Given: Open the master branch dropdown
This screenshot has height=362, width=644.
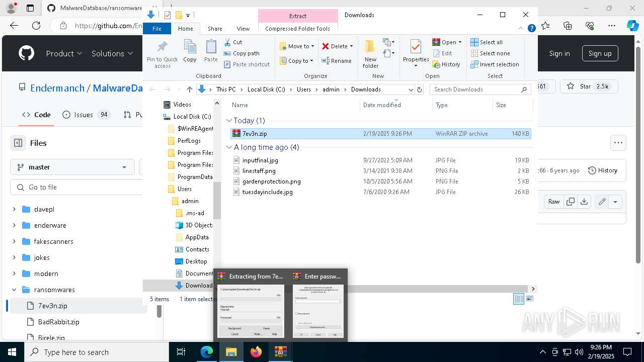Looking at the screenshot, I should tap(72, 167).
